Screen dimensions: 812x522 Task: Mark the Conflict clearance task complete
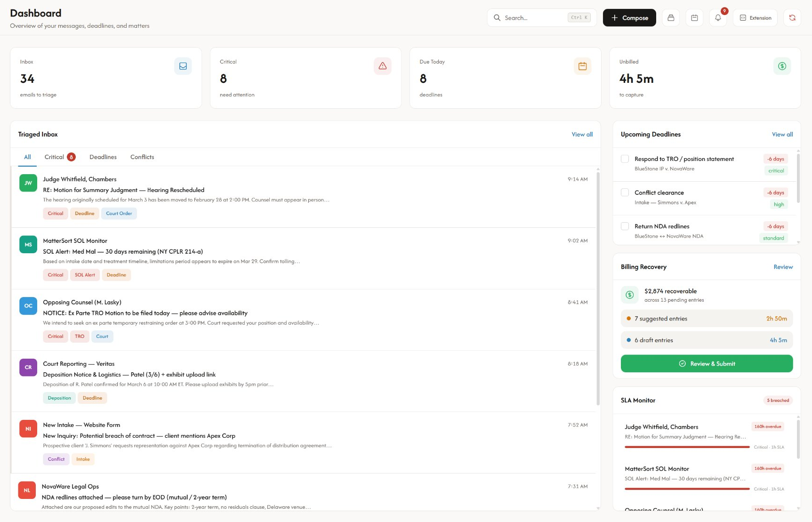(x=625, y=193)
